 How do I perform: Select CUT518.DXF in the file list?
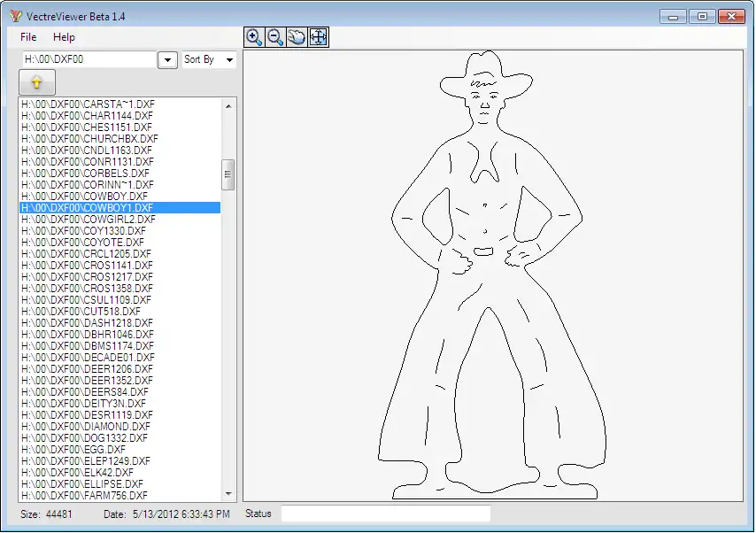tap(120, 312)
